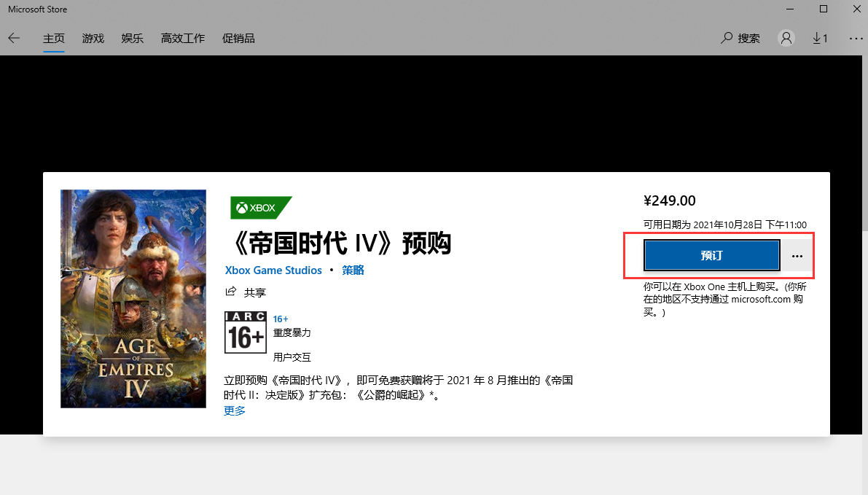Minimize the Microsoft Store window
This screenshot has width=868, height=495.
pyautogui.click(x=790, y=9)
